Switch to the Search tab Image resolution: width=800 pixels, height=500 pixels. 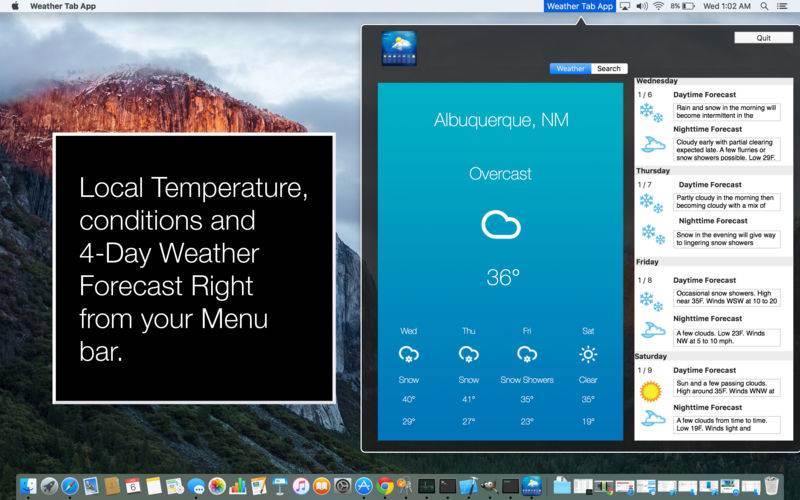tap(609, 69)
